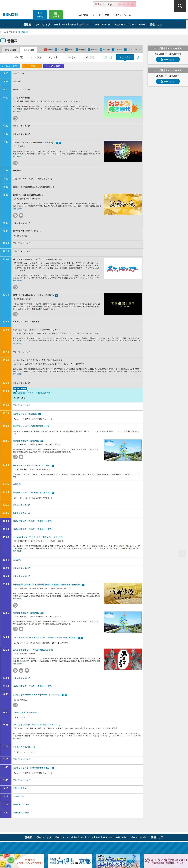Viewport: 188px width, 868px height.
Task: Open the ポケットモンスター thumbnail image
Action: click(123, 269)
